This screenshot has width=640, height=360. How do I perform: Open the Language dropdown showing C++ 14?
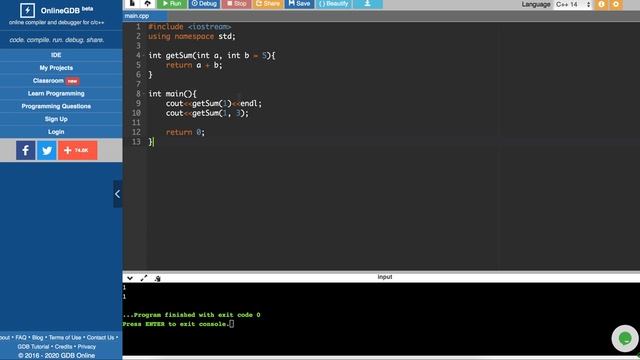click(x=573, y=4)
